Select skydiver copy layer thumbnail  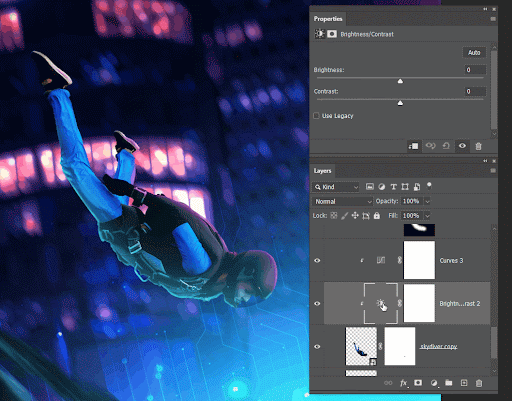[x=361, y=346]
